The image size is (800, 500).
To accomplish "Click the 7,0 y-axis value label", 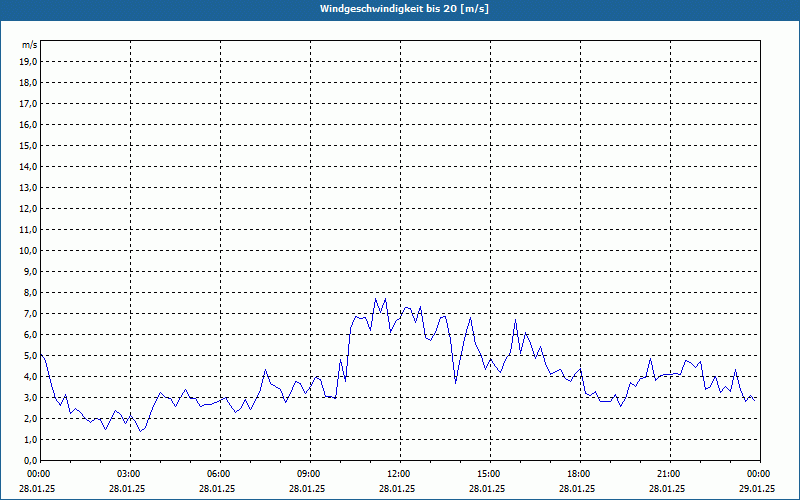I will (x=30, y=313).
